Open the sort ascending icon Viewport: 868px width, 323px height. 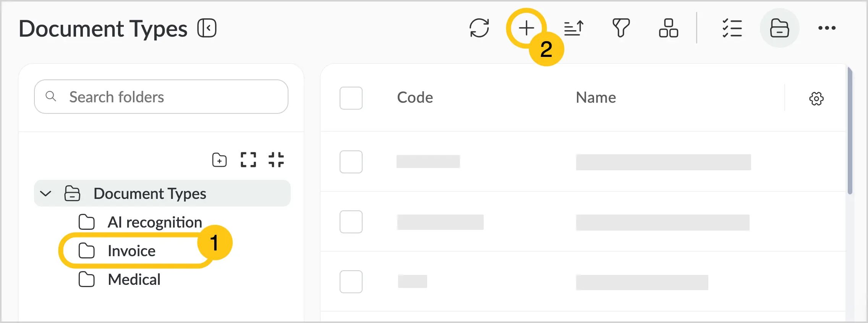574,28
